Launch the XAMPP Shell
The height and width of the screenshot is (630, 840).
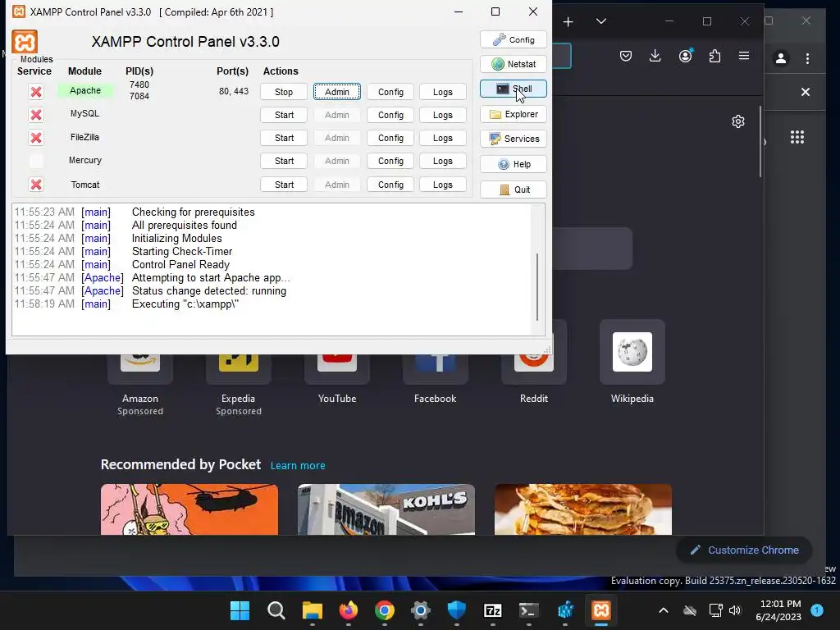514,89
